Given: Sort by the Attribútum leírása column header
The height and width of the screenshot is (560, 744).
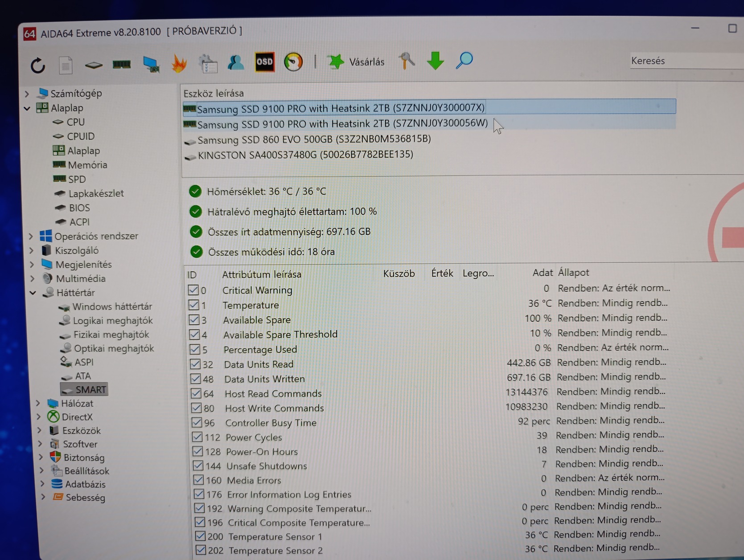Looking at the screenshot, I should [x=262, y=274].
